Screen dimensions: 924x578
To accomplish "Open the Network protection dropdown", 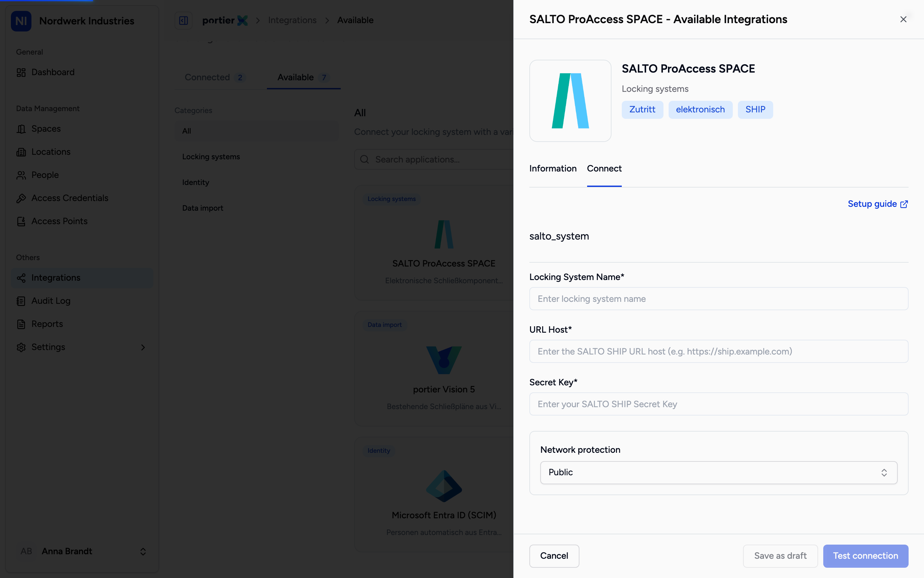I will point(719,472).
